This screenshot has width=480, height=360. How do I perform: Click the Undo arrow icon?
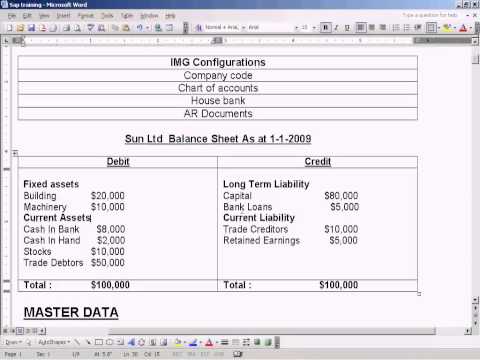coord(140,28)
